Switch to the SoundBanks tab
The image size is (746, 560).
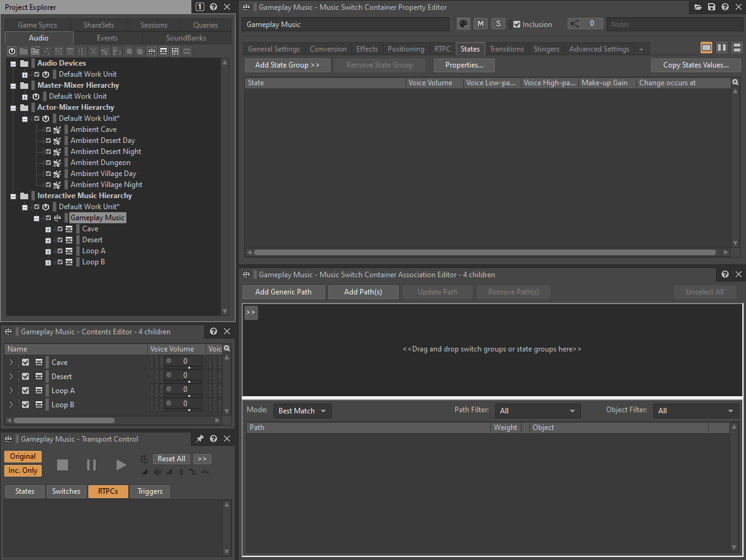tap(186, 38)
